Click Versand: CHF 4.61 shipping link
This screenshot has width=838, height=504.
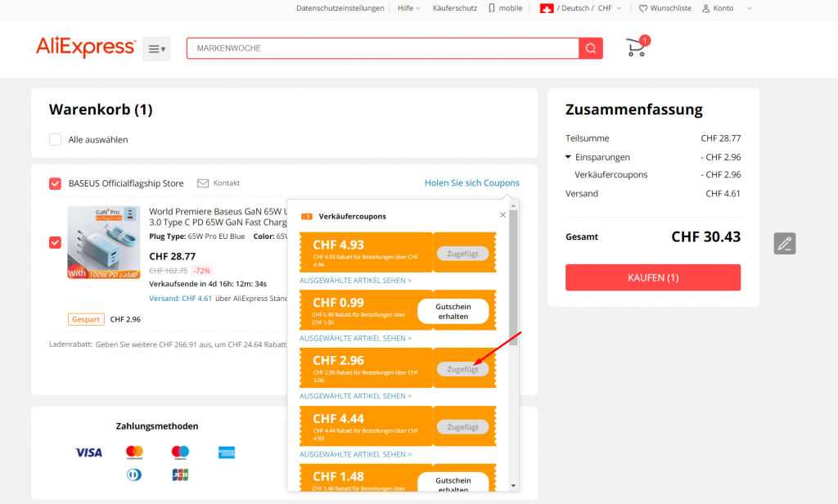[x=180, y=299]
